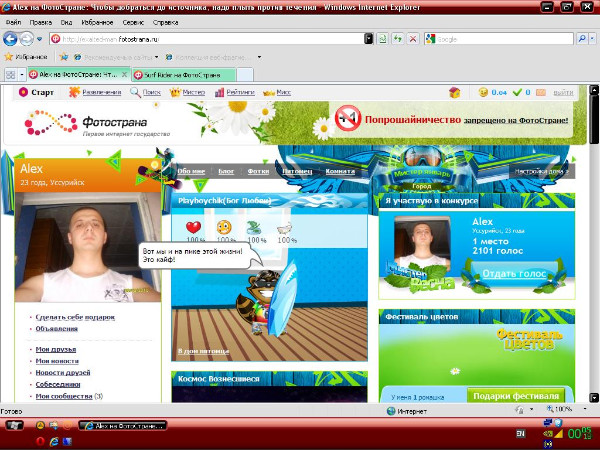
Task: Click the Интернет zone globe in the status bar
Action: 391,411
